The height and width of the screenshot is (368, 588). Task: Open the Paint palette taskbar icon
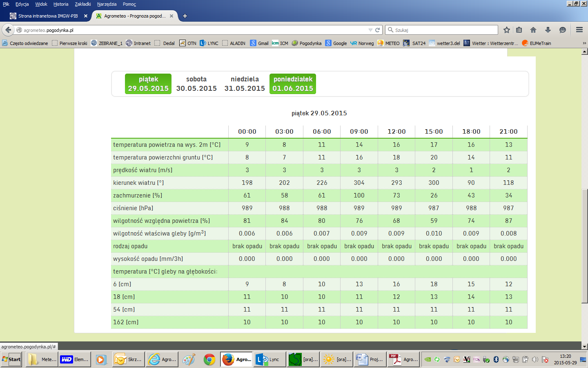[x=189, y=359]
